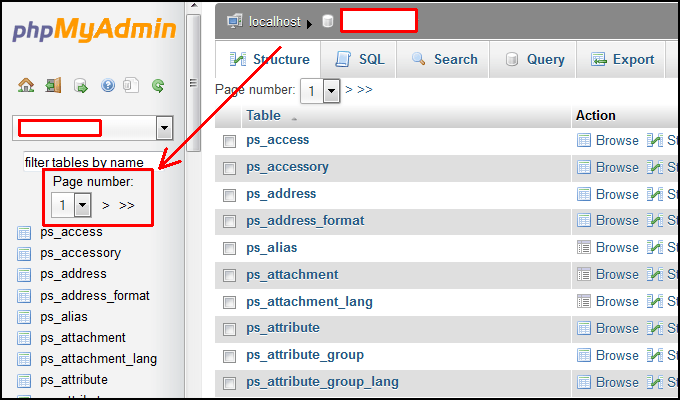Click Structure icon in ps_accessory row
The width and height of the screenshot is (680, 400).
pyautogui.click(x=655, y=167)
